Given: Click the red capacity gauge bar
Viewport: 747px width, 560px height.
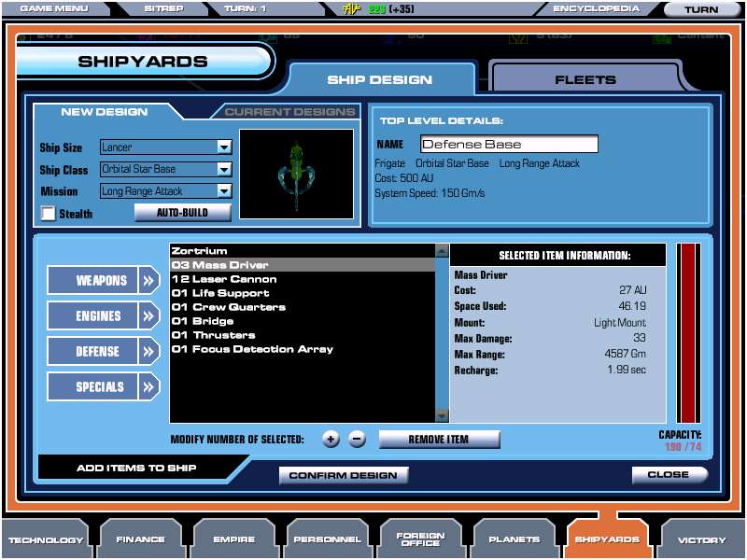Looking at the screenshot, I should tap(688, 333).
